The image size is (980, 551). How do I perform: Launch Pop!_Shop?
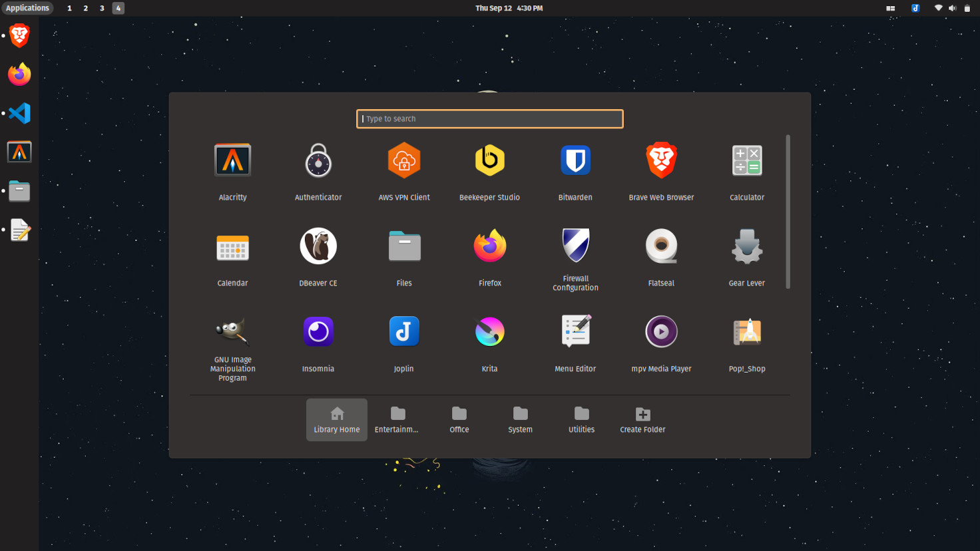747,331
